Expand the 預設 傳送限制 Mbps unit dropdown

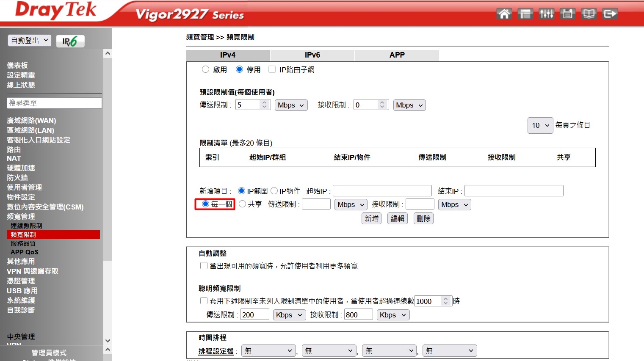pyautogui.click(x=291, y=105)
